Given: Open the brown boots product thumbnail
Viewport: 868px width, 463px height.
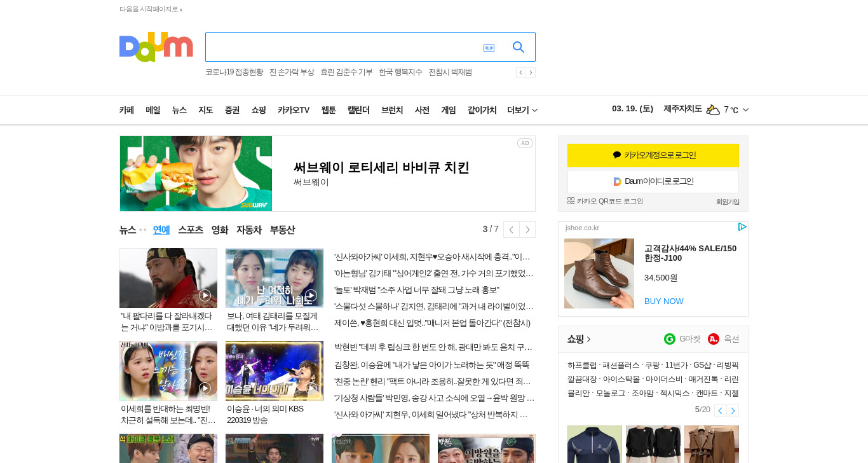Looking at the screenshot, I should tap(599, 273).
